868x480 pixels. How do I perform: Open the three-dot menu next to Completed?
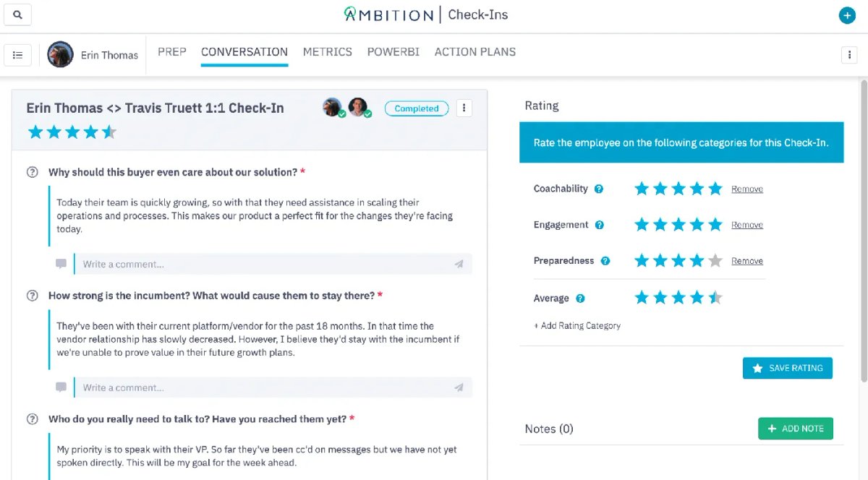coord(464,108)
